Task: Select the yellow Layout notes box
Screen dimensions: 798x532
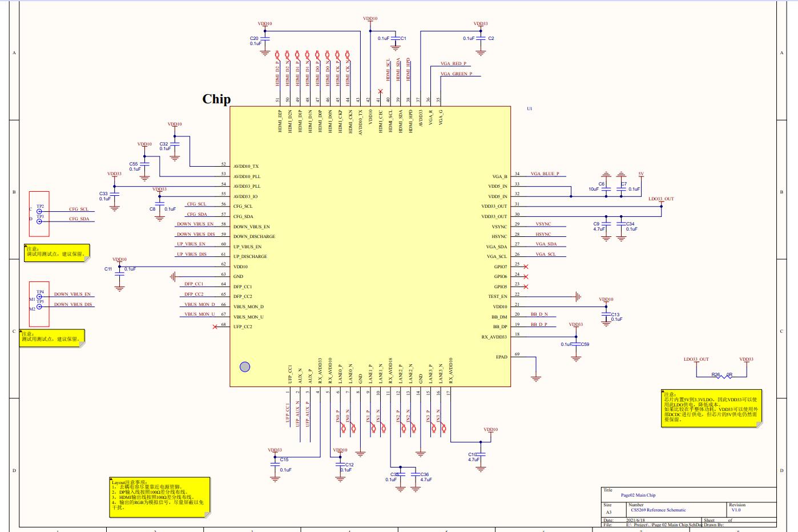Action: pyautogui.click(x=160, y=498)
